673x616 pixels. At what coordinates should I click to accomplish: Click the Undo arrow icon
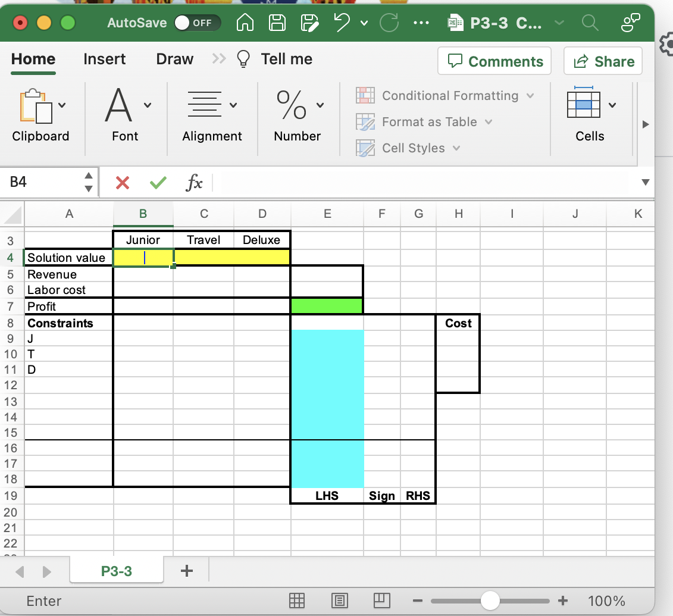pos(342,22)
